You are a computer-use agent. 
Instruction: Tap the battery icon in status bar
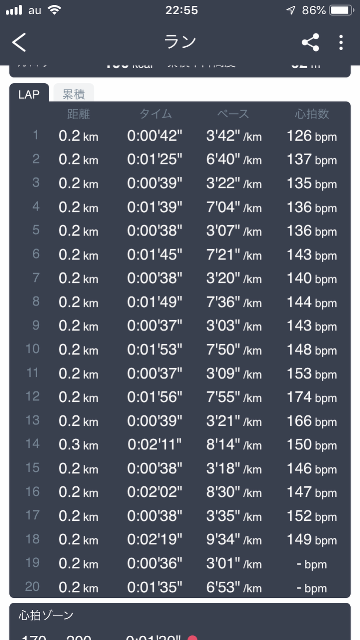(342, 10)
